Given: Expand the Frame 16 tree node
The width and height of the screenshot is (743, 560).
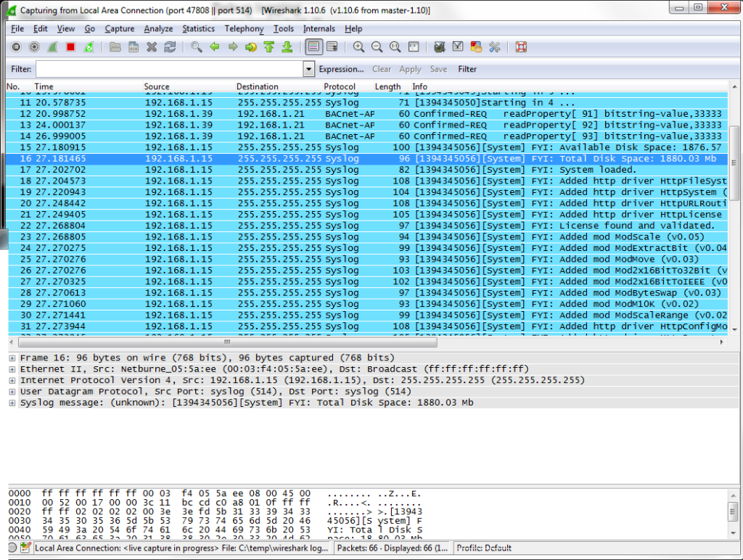Looking at the screenshot, I should (12, 358).
